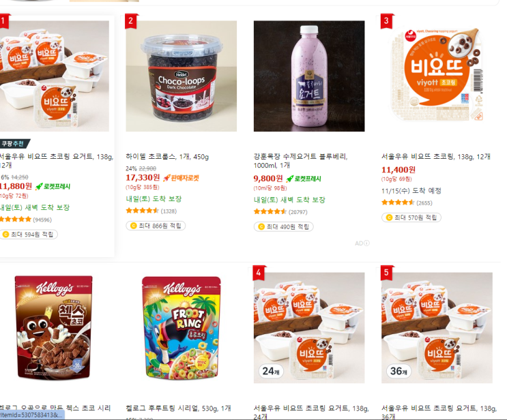The image size is (507, 420).
Task: Open the Heidel Choco-loops product image
Action: click(x=181, y=76)
